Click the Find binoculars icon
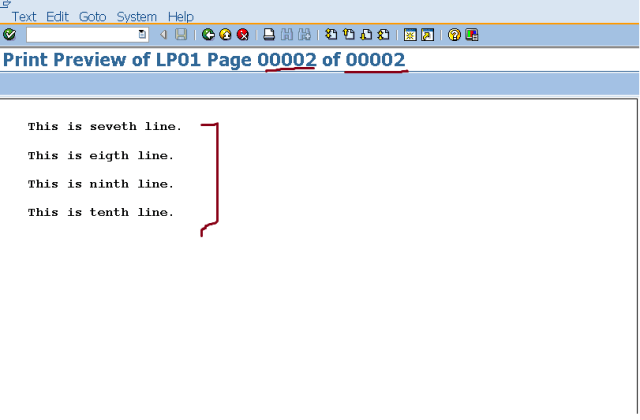This screenshot has height=420, width=640. pos(287,35)
